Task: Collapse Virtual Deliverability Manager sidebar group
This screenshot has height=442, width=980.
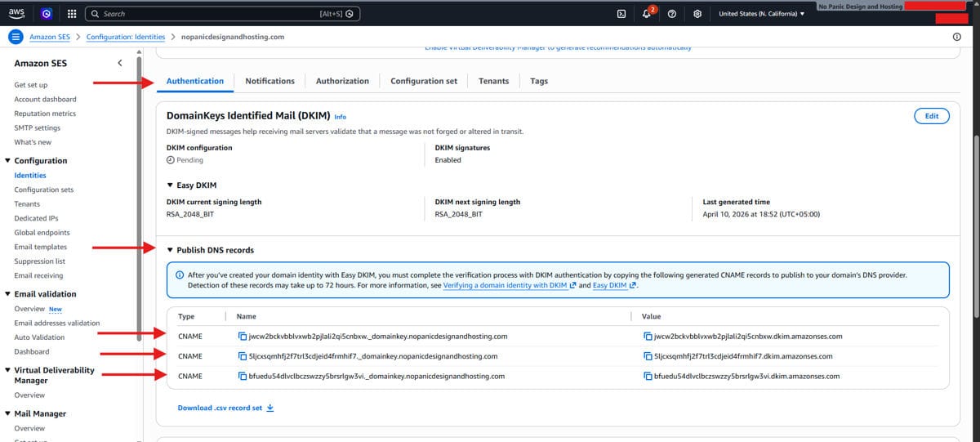Action: pos(7,370)
